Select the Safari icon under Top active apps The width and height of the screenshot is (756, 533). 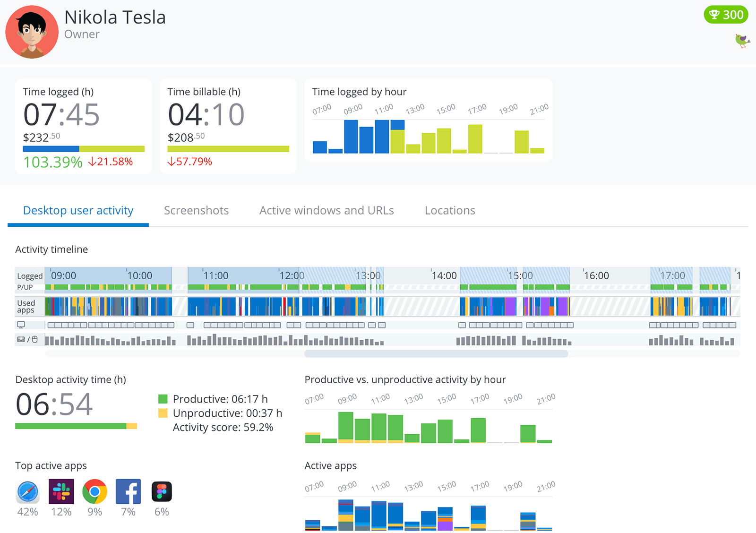coord(27,491)
